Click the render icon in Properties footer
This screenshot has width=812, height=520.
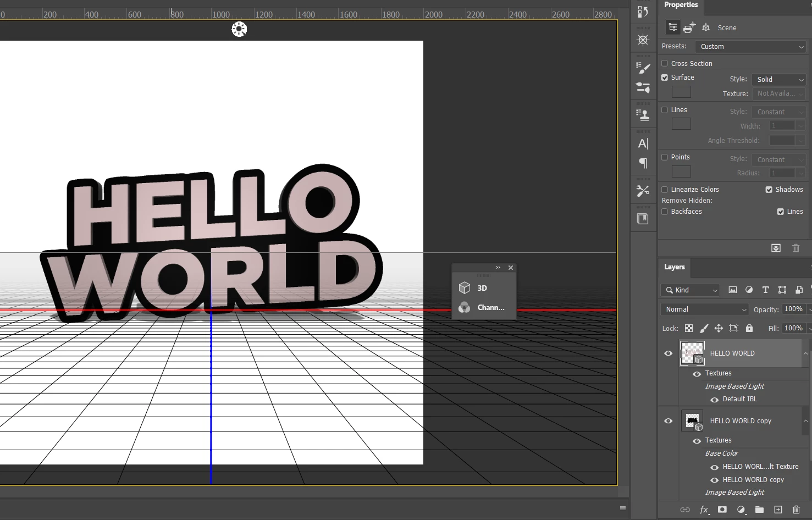coord(776,248)
